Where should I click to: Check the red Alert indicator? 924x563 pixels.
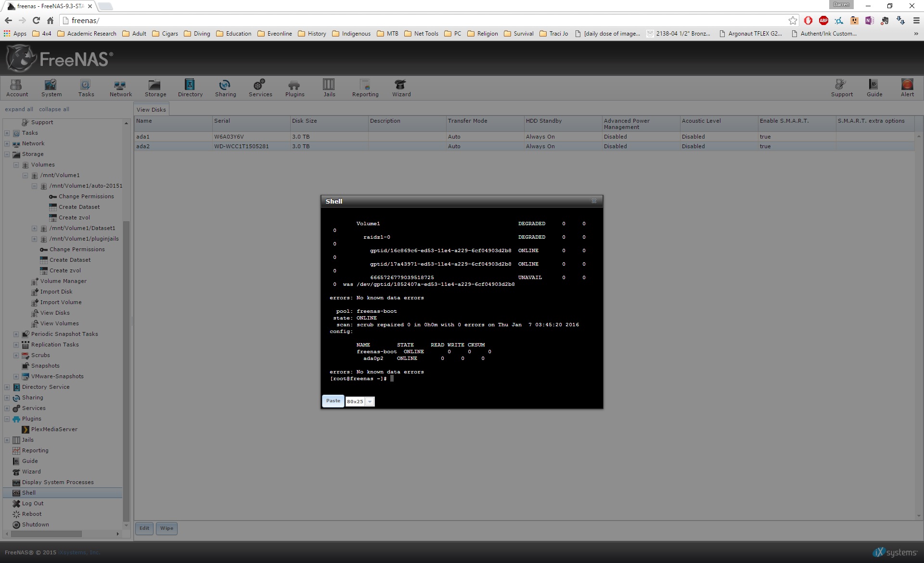point(907,88)
